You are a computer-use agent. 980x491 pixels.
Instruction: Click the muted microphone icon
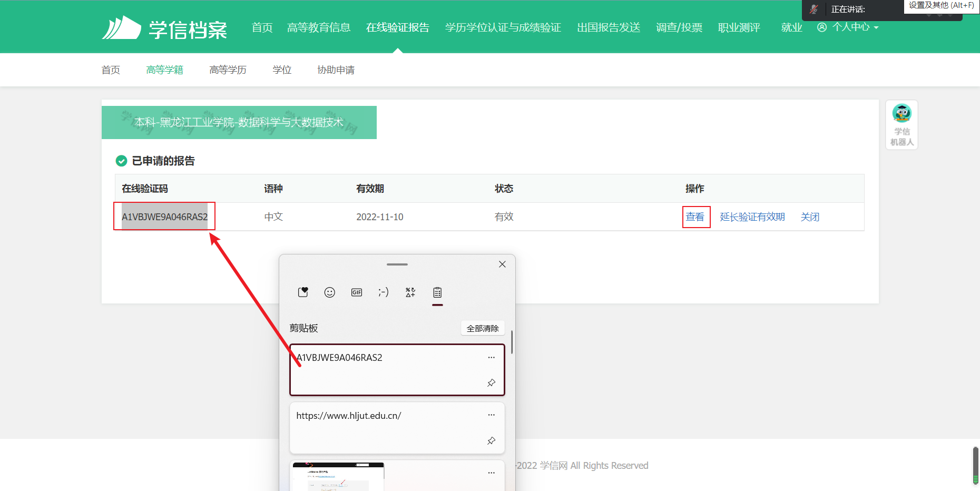coord(814,9)
